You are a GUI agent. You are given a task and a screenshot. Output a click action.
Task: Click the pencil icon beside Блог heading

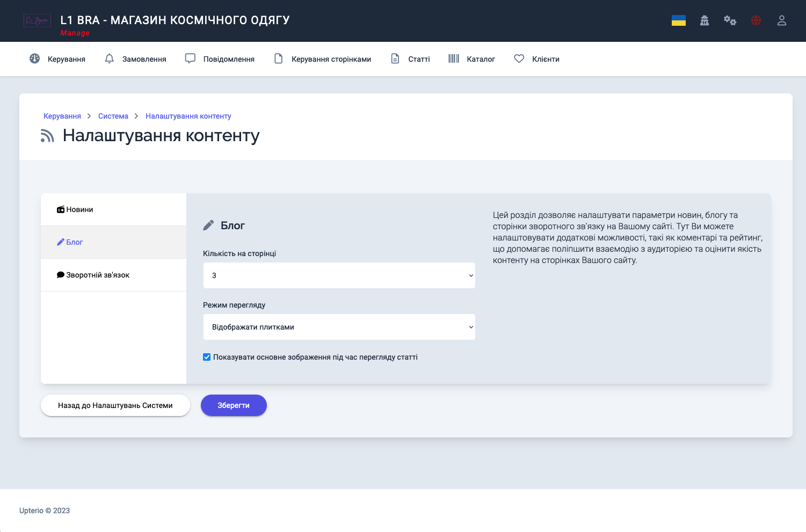coord(208,225)
